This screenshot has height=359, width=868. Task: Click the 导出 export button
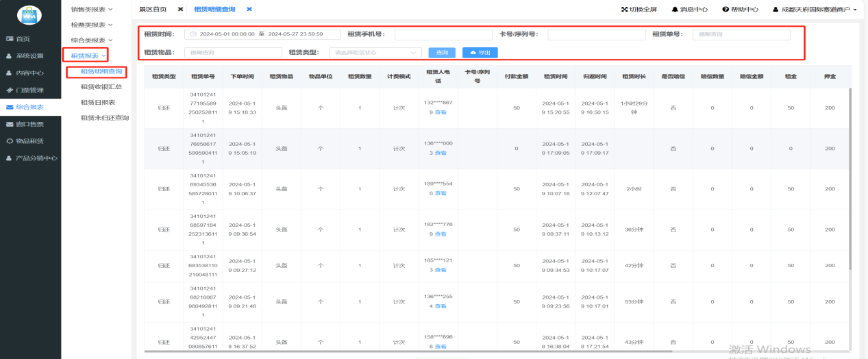coord(480,53)
